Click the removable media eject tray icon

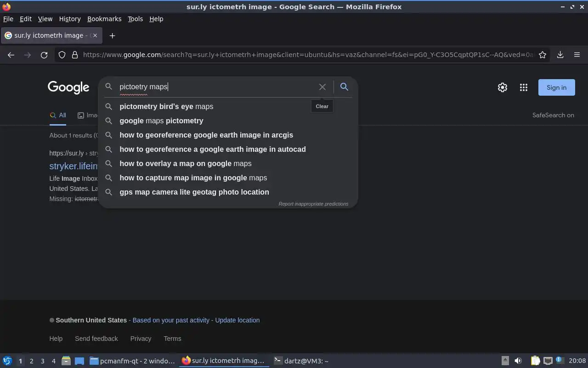coord(505,361)
